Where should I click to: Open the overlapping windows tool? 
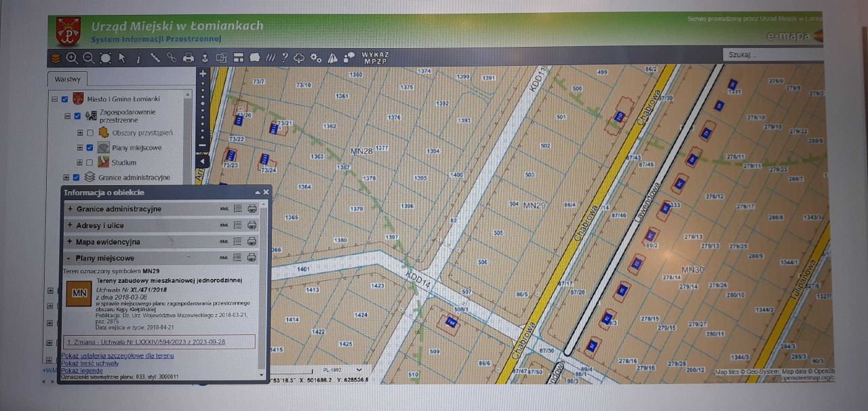221,58
